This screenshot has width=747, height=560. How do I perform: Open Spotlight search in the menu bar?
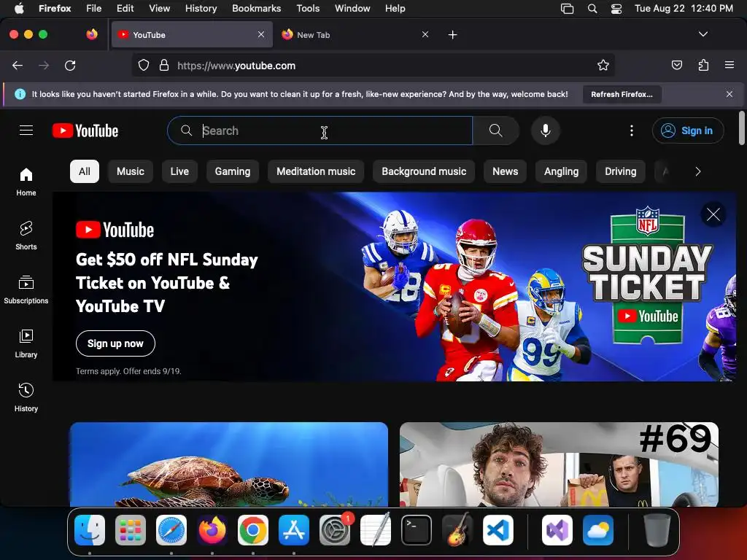coord(592,9)
